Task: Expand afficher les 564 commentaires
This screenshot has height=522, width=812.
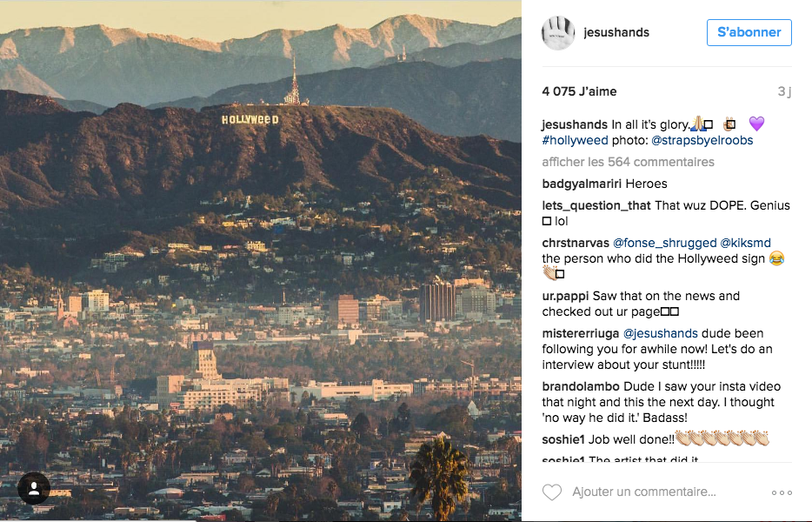Action: coord(628,162)
